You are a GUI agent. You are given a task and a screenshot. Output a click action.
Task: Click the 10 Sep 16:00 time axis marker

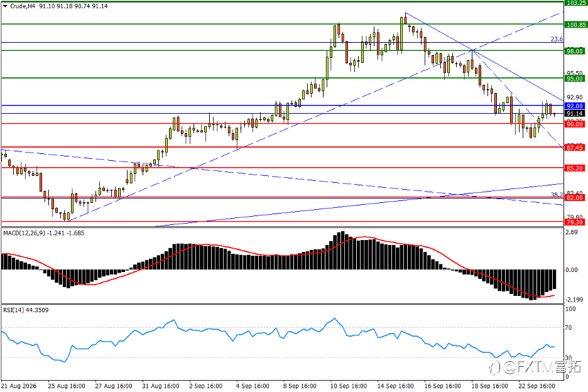coord(349,386)
